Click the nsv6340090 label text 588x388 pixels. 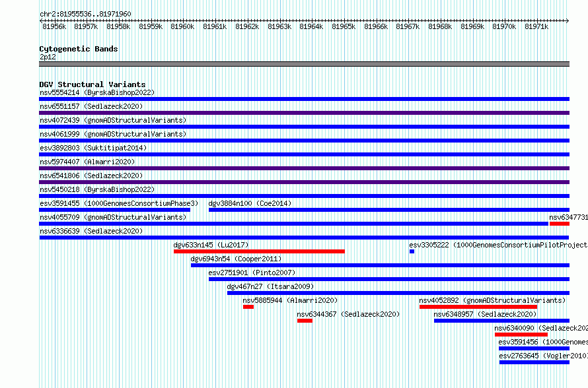pyautogui.click(x=541, y=328)
